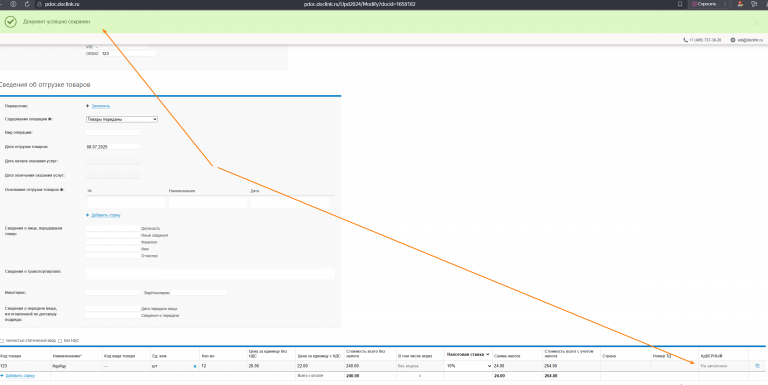Click the Дата field of shipment basis
Screen dimensions: 768x385
[290, 202]
